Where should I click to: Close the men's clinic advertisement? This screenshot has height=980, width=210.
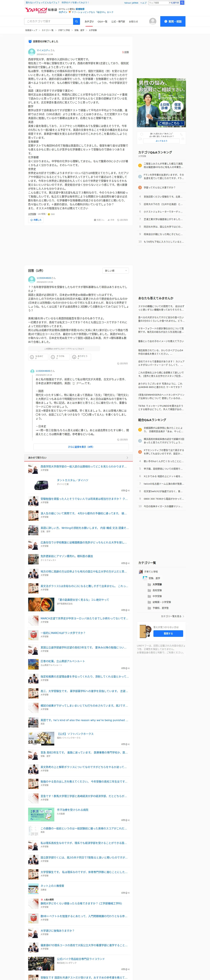point(184,80)
